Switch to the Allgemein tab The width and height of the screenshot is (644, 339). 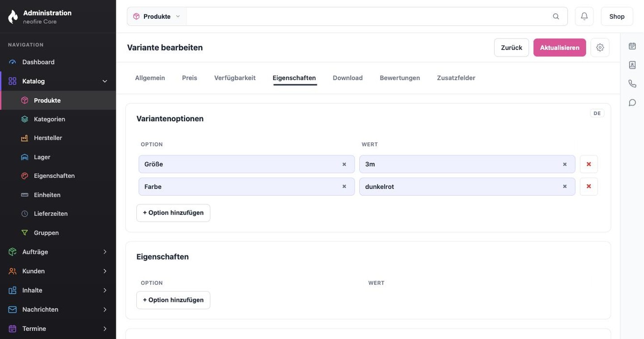[x=150, y=78]
